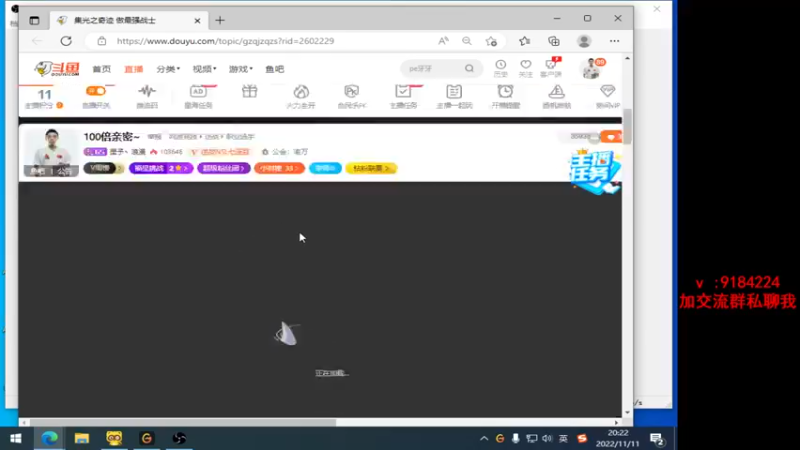Viewport: 800px width, 450px height.
Task: Click the score number 11 in streamer toolbar
Action: point(44,94)
